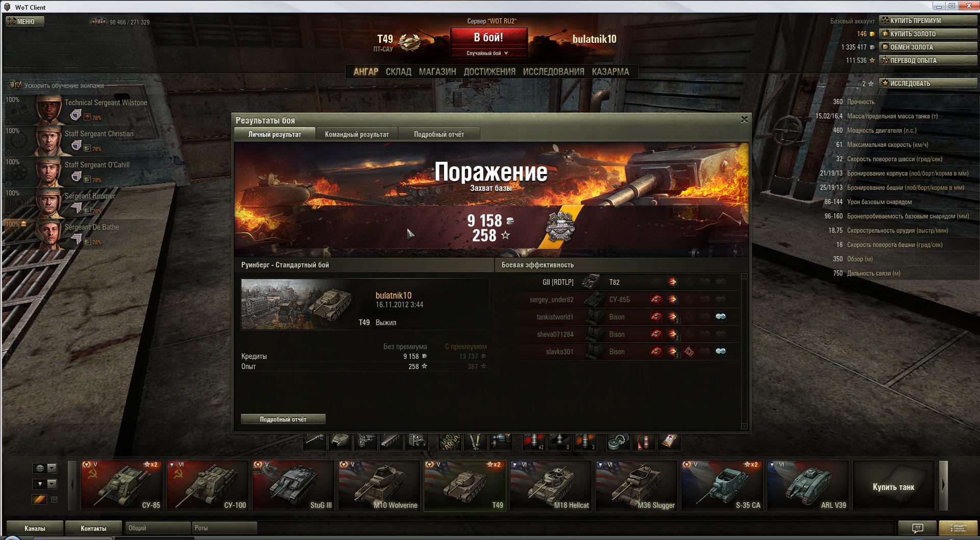Close the battle results window

744,119
